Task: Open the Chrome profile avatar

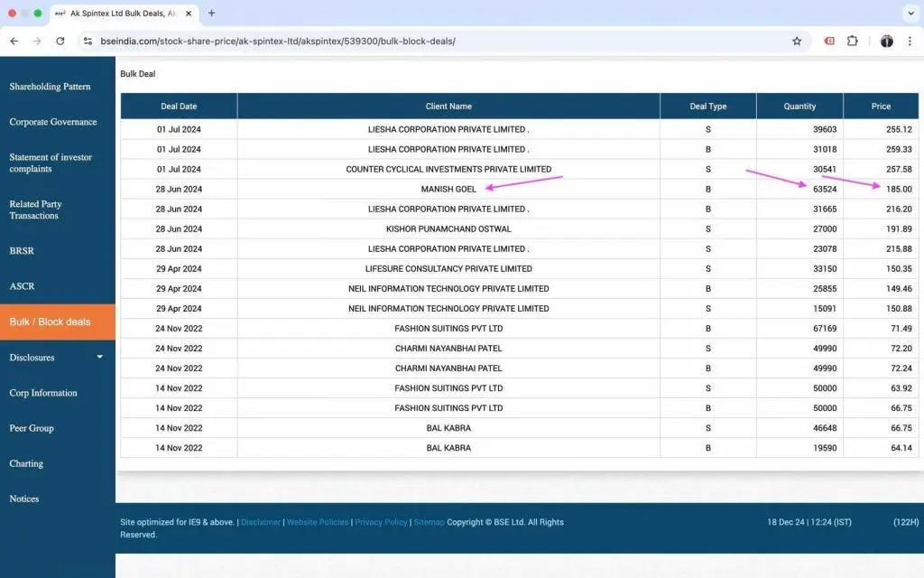Action: click(x=886, y=41)
